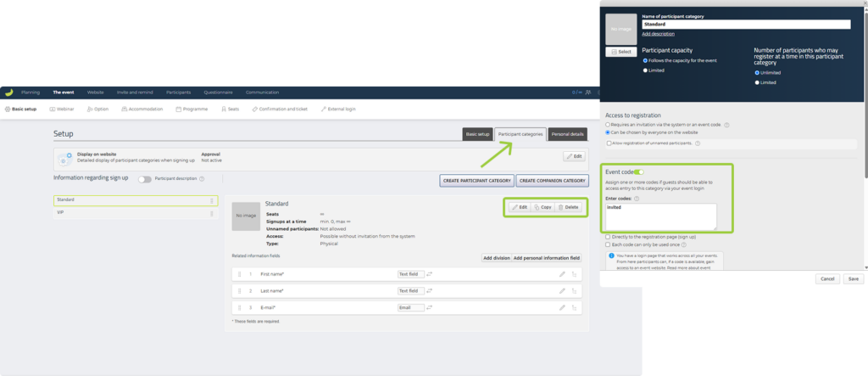Open the Option section
Screen dimensions: 868x376
pos(98,109)
